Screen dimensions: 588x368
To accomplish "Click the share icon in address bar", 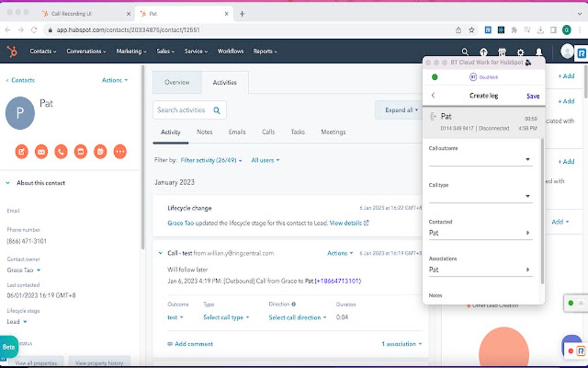I will point(458,30).
